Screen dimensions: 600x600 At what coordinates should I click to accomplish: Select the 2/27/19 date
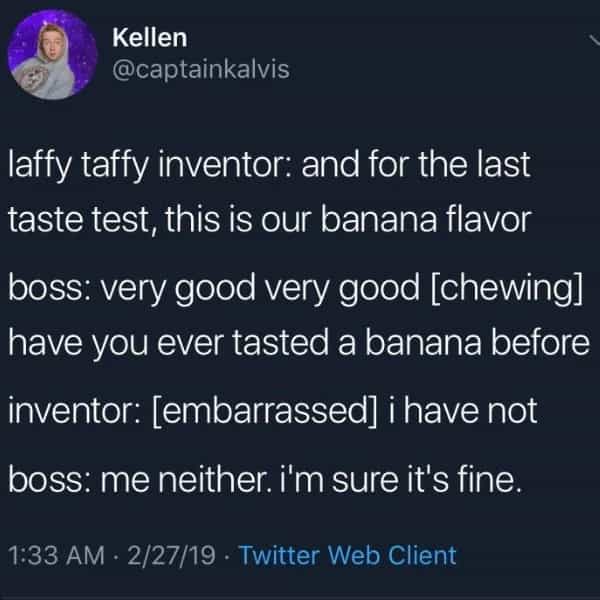pyautogui.click(x=169, y=553)
